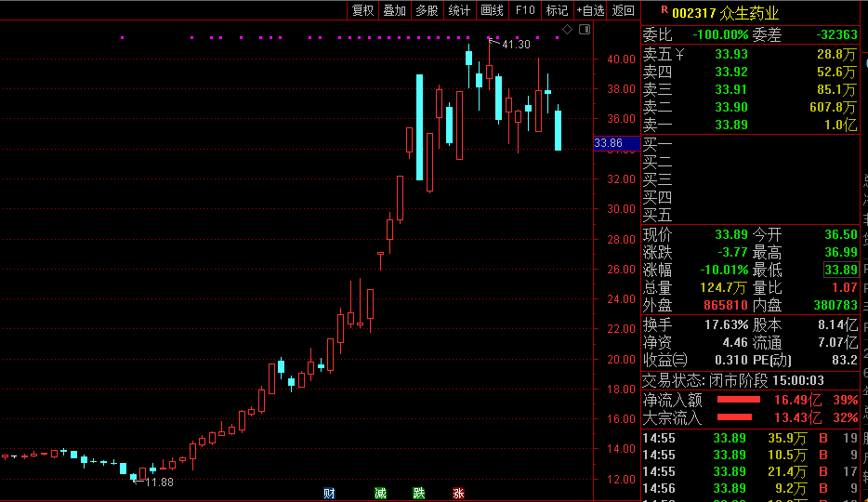
Task: Add the stock via +自选 button
Action: [x=590, y=10]
